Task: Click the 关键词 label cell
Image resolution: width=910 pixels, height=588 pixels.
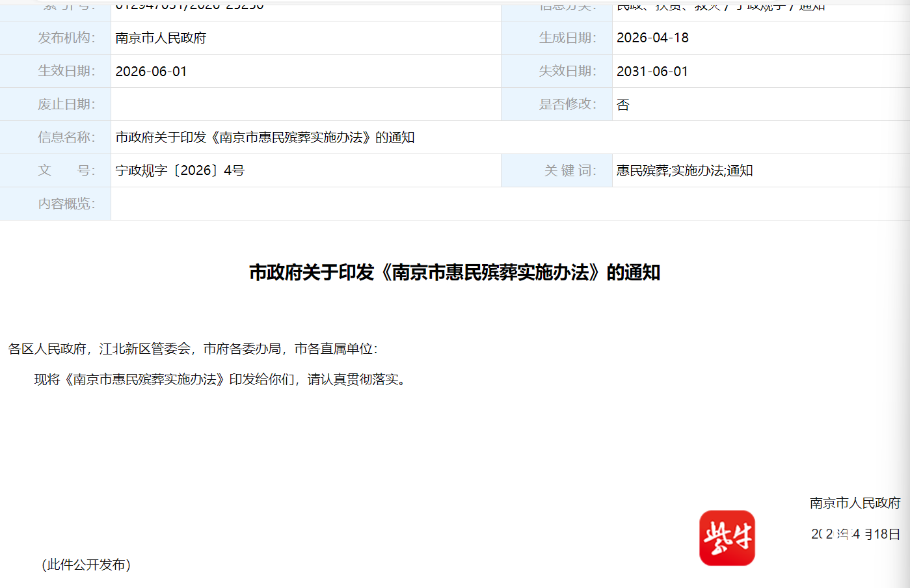Action: pos(570,171)
